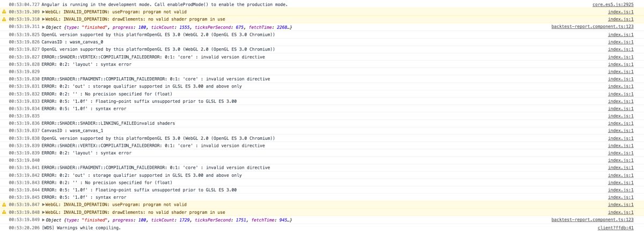The width and height of the screenshot is (644, 231).
Task: Select 00:53:19.842 'out' storage qualifier error
Action: [x=142, y=175]
